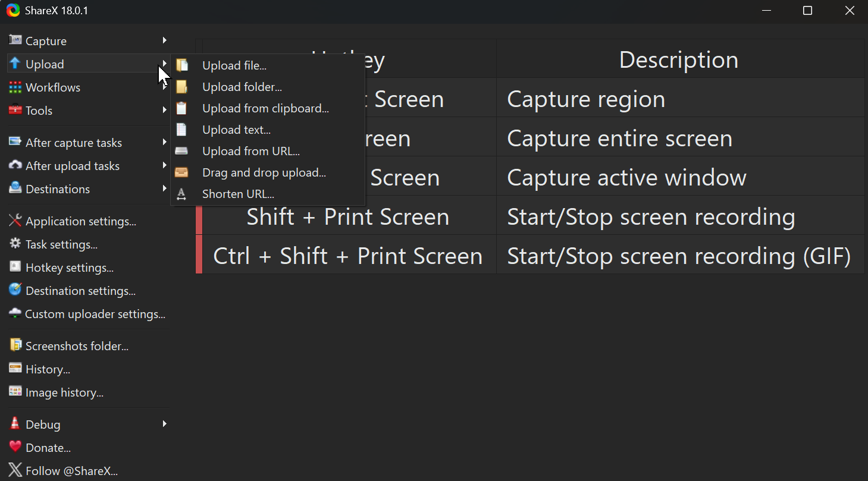Click the Screenshots folder... text label

(x=77, y=346)
